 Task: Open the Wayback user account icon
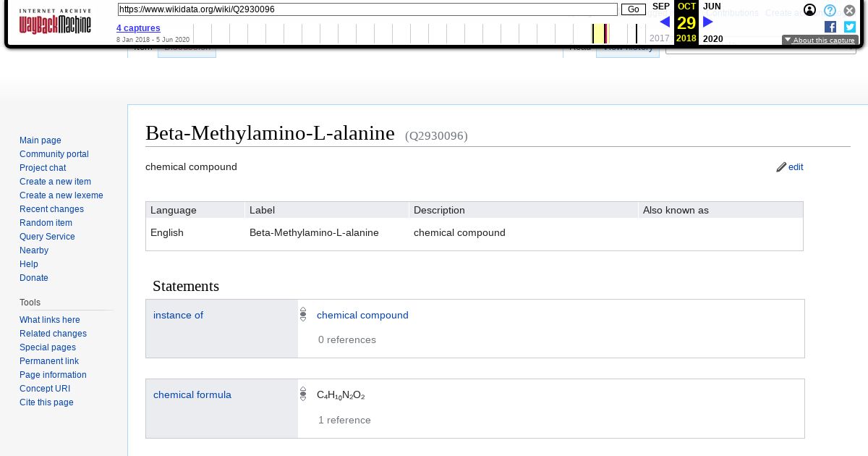pyautogui.click(x=810, y=10)
